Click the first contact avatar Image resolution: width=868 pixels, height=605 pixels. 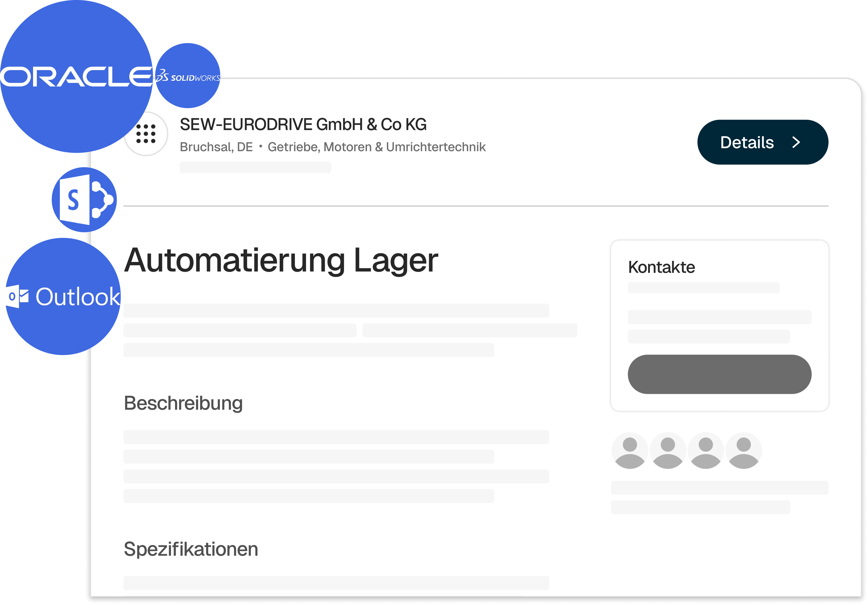(x=629, y=450)
